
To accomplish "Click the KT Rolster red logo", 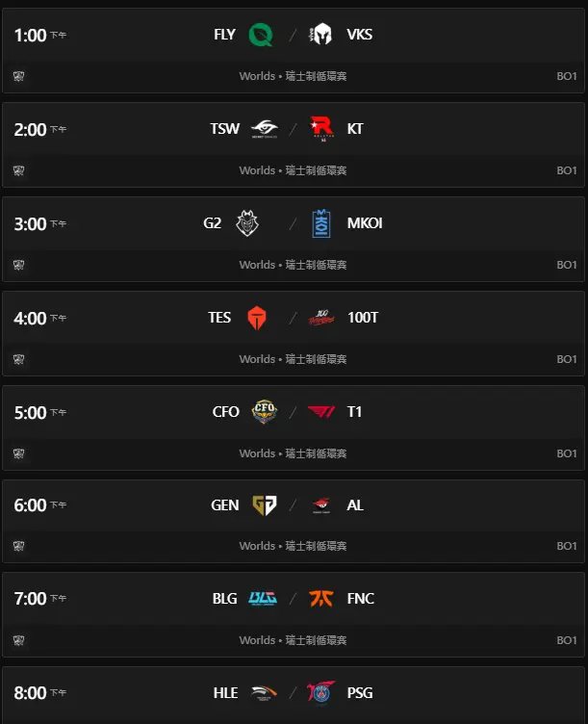I will click(x=321, y=129).
